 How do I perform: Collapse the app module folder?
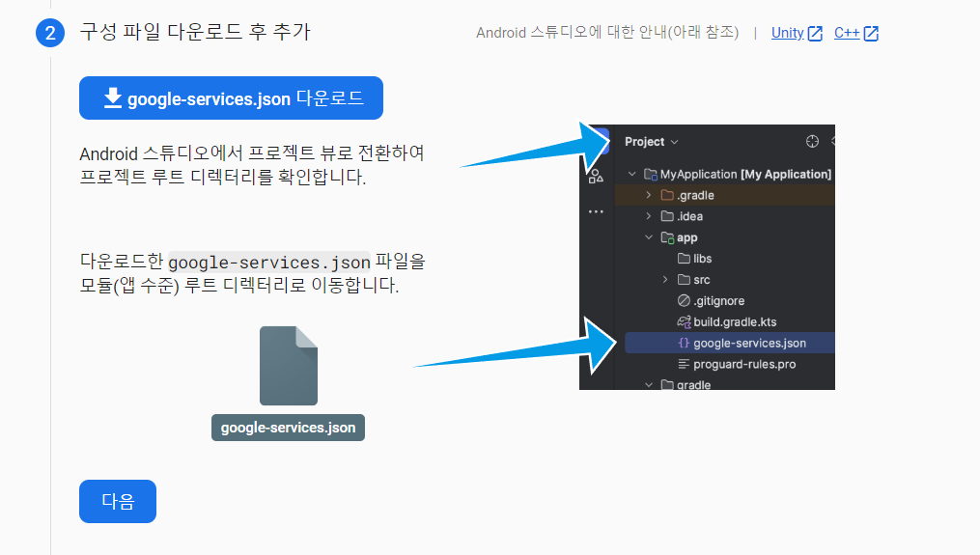[648, 237]
